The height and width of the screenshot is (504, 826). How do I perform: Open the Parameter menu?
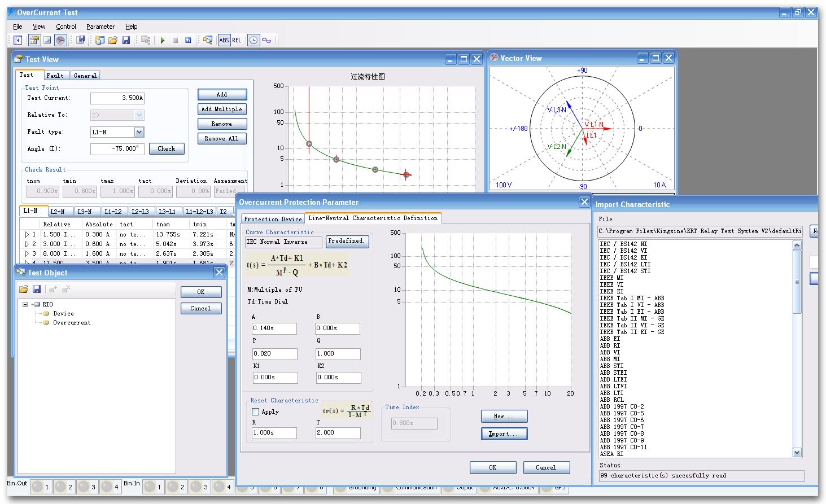pos(100,27)
